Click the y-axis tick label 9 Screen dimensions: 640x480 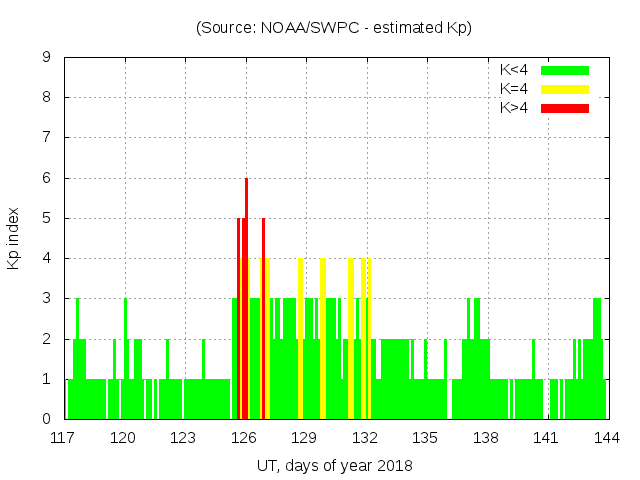pos(47,58)
